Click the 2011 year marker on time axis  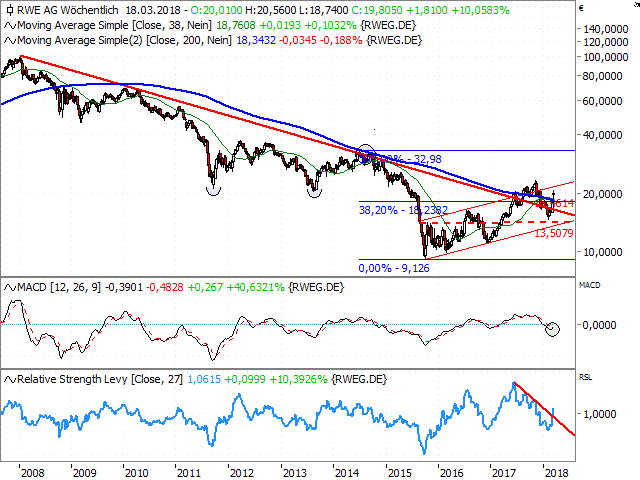click(x=189, y=473)
